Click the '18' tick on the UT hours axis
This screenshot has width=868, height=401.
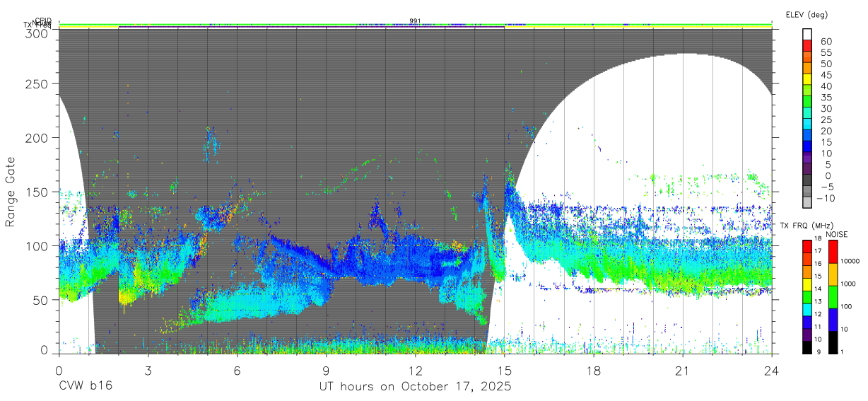point(593,370)
